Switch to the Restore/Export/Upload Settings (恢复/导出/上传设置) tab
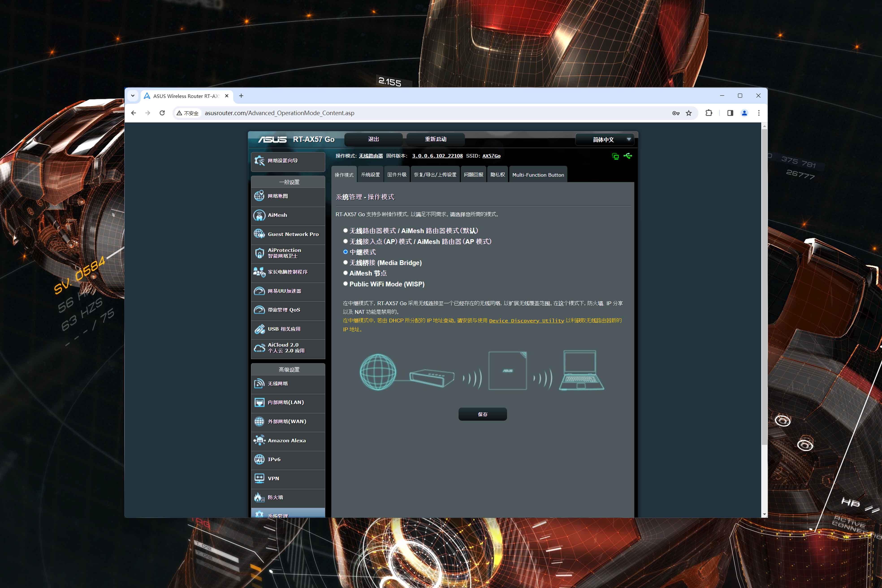The height and width of the screenshot is (588, 882). point(435,175)
